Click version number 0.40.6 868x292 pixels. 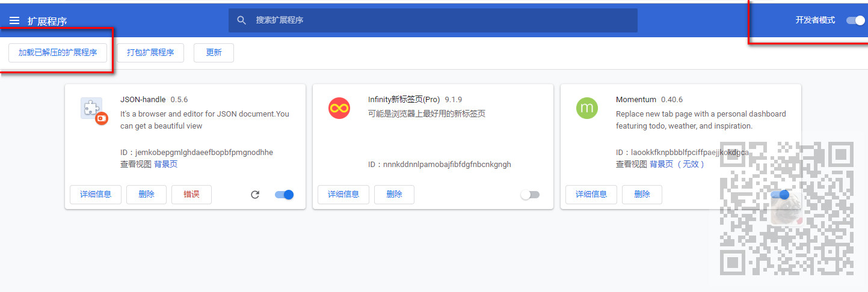[672, 99]
